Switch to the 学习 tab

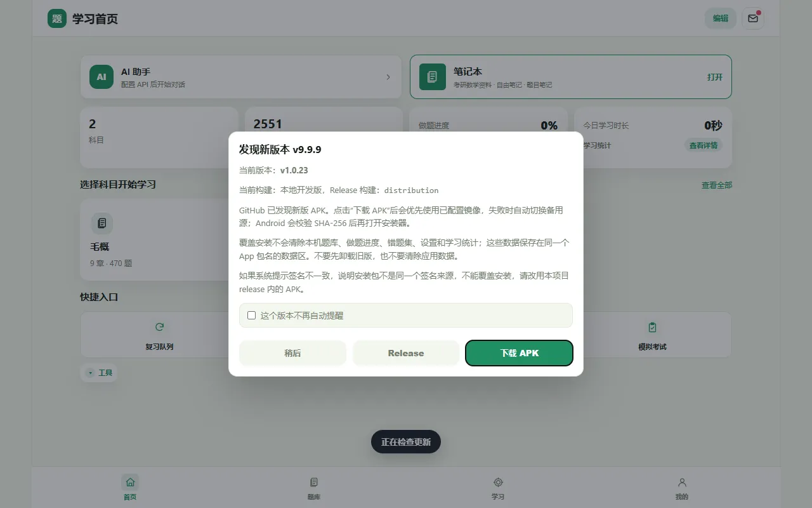click(x=498, y=488)
